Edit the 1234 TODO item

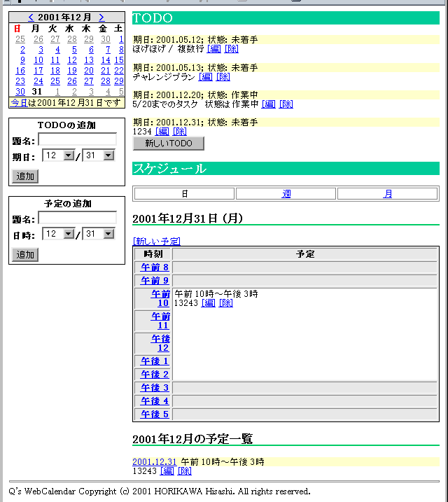pyautogui.click(x=162, y=132)
